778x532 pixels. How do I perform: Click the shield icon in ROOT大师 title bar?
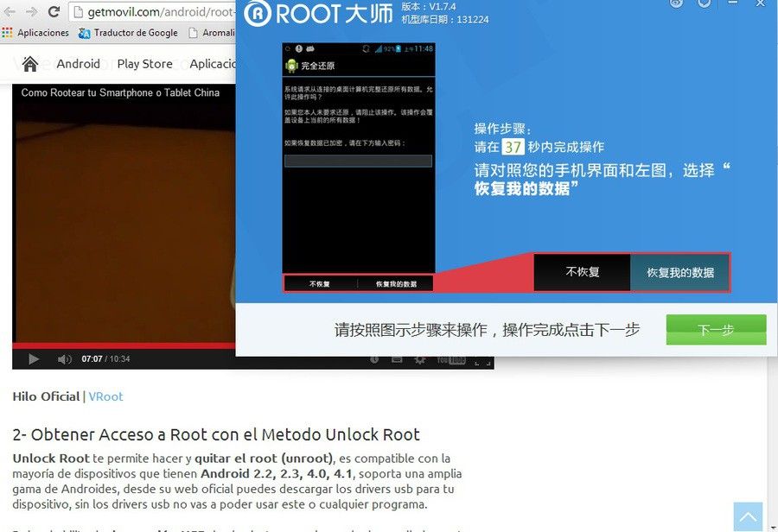704,4
